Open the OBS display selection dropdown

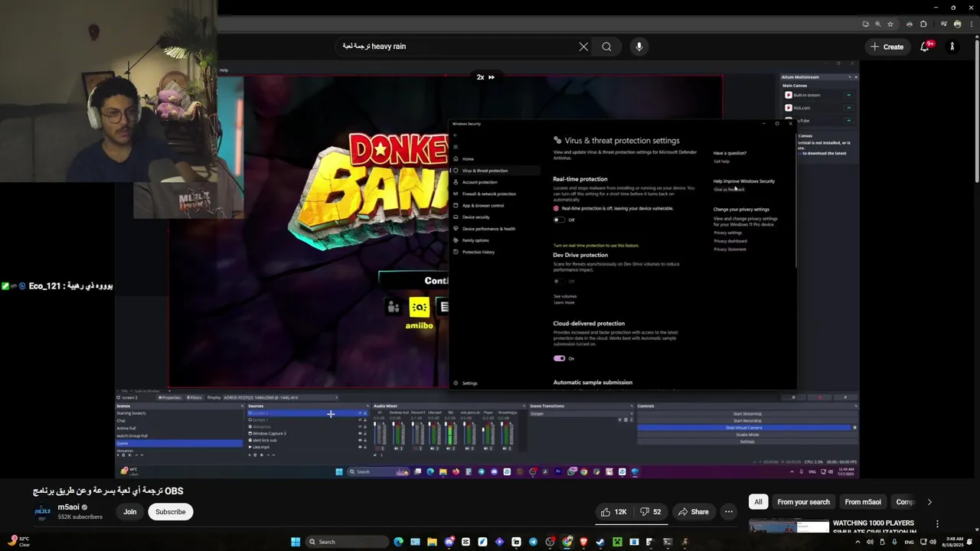point(280,397)
